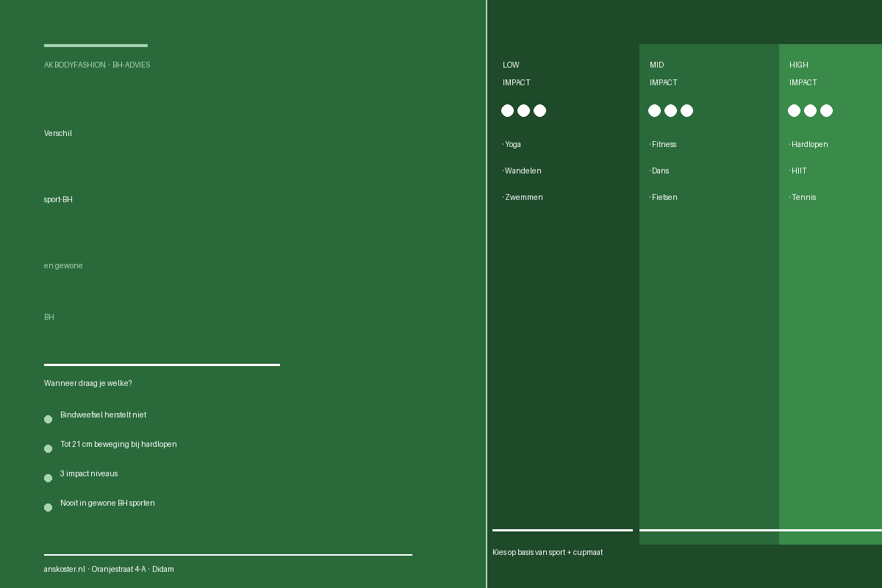Click the Wanneer draag je welke? heading

88,384
